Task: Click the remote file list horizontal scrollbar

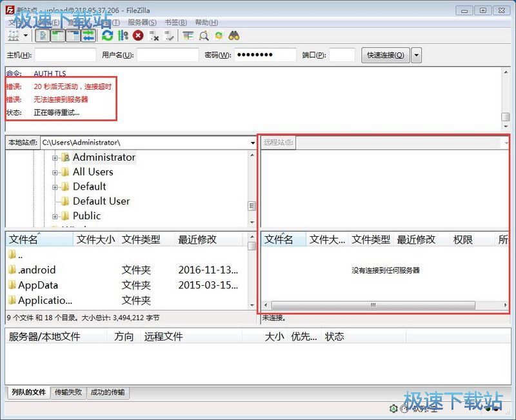Action: pos(372,305)
